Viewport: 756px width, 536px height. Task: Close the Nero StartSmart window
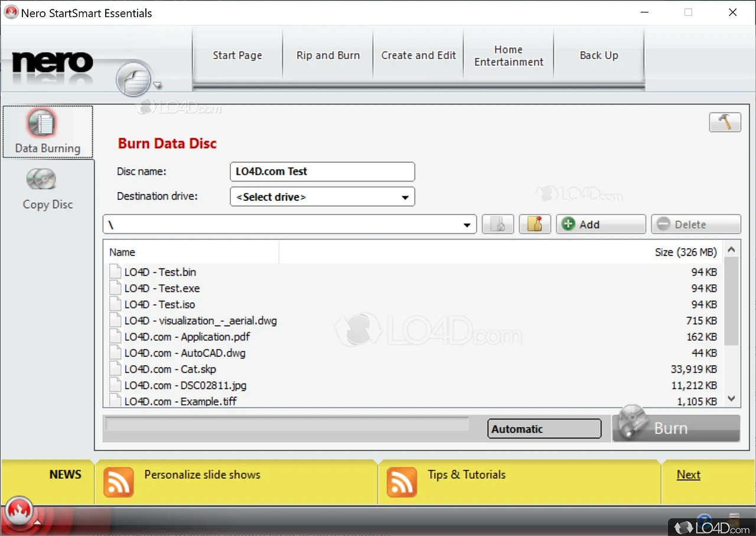[x=733, y=12]
